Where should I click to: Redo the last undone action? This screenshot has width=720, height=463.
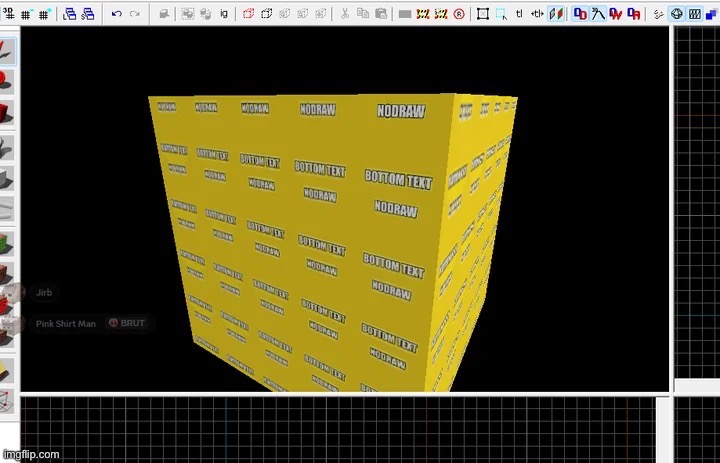(135, 14)
